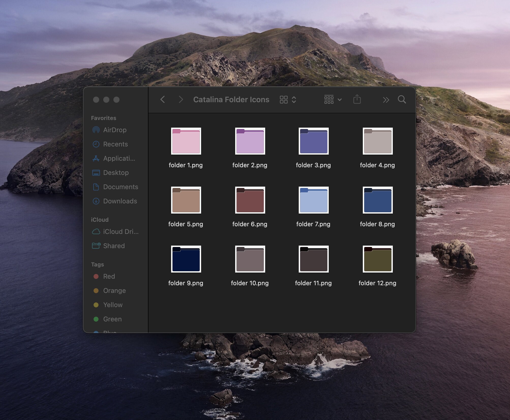
Task: Select the Red tag filter
Action: pyautogui.click(x=109, y=276)
